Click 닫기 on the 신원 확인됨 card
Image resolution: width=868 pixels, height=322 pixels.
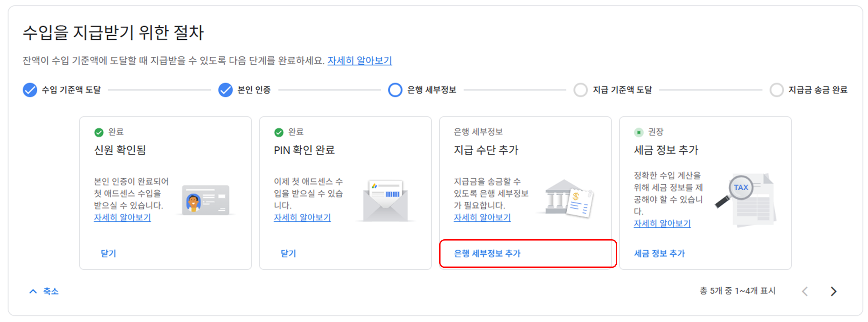click(x=108, y=254)
